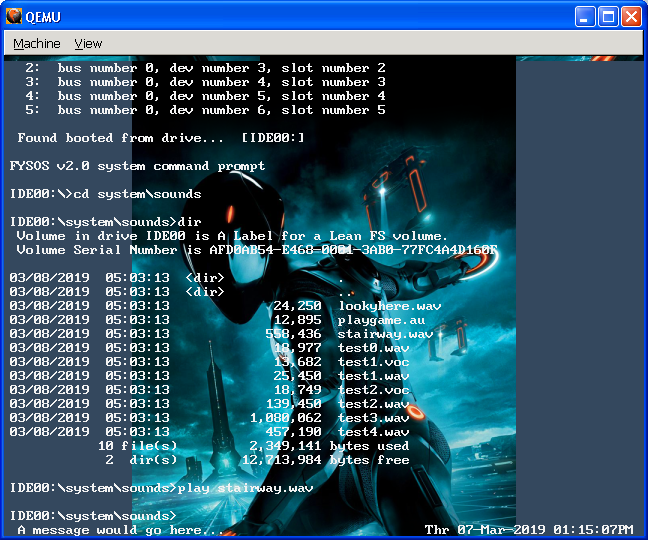Click the test1.wav file name
Image resolution: width=648 pixels, height=540 pixels.
coord(374,376)
